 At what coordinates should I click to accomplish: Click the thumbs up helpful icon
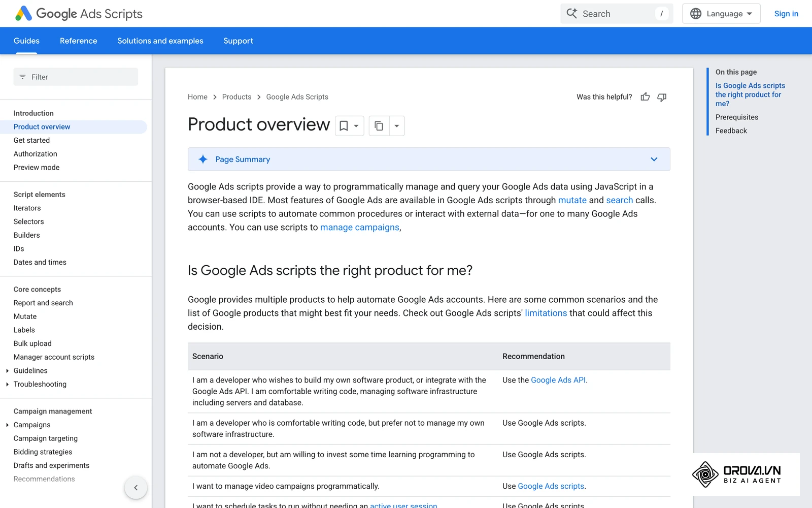tap(645, 97)
